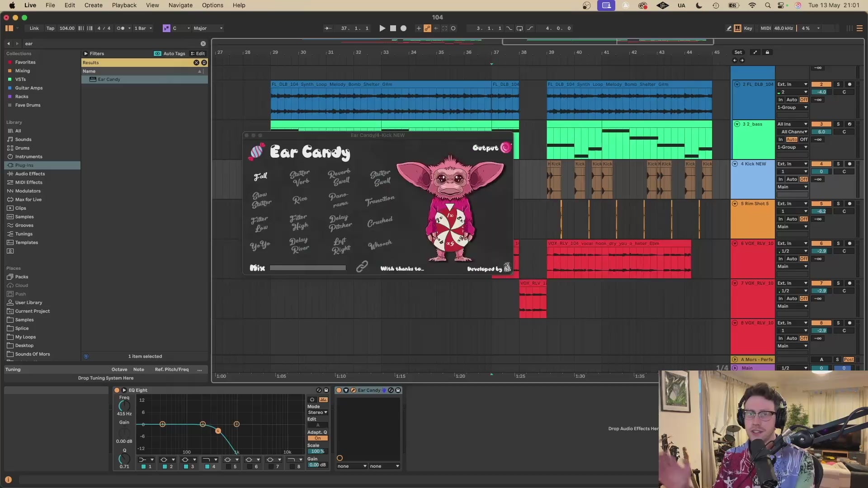Enable EQ Eight filter band 5
The height and width of the screenshot is (488, 868).
[x=228, y=467]
